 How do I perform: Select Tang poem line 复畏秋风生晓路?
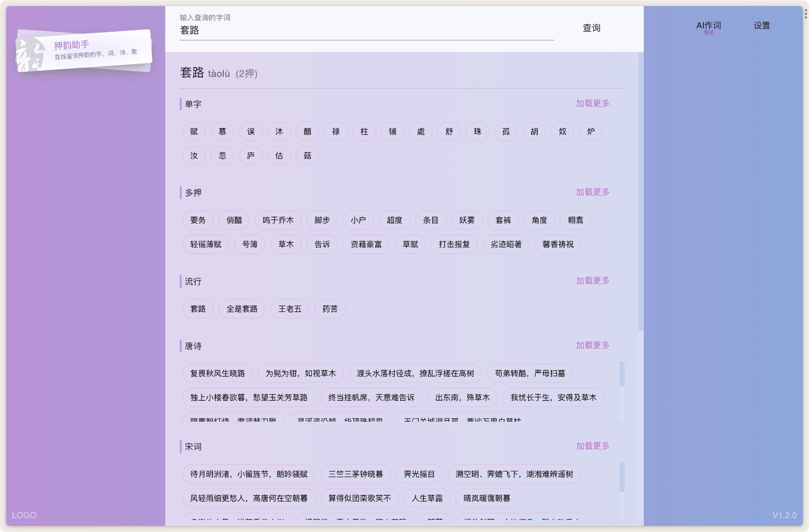tap(218, 373)
